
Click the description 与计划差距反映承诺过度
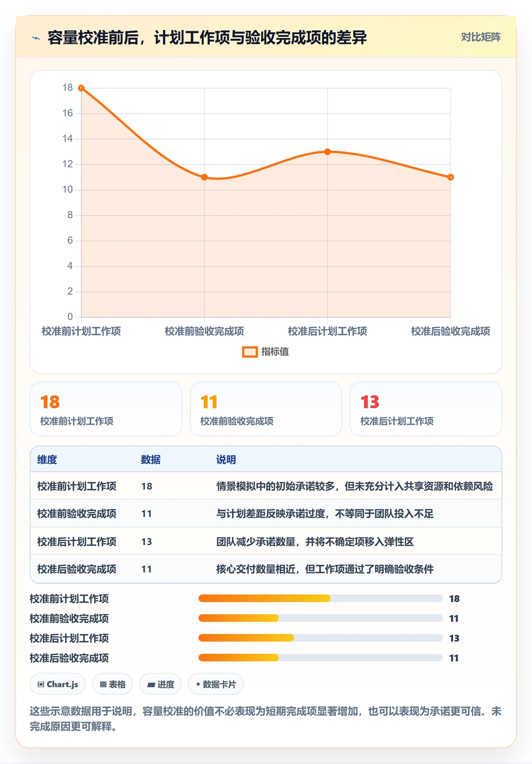click(x=325, y=514)
